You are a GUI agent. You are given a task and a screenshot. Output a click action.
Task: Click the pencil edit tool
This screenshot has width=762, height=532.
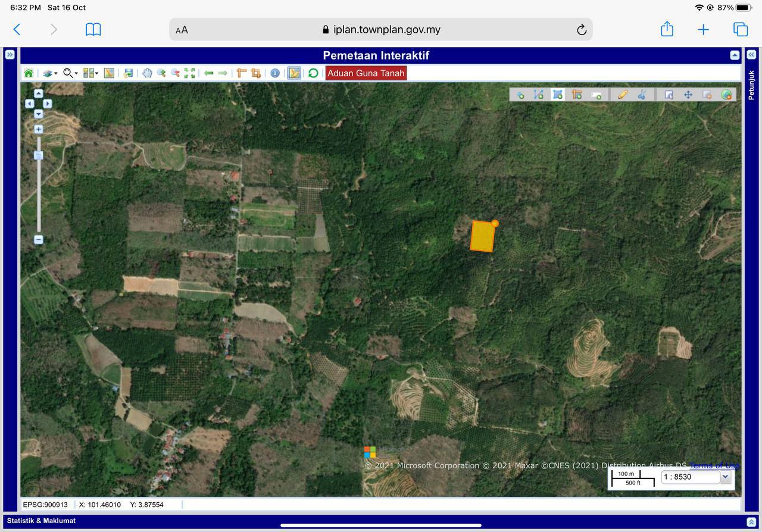tap(623, 95)
